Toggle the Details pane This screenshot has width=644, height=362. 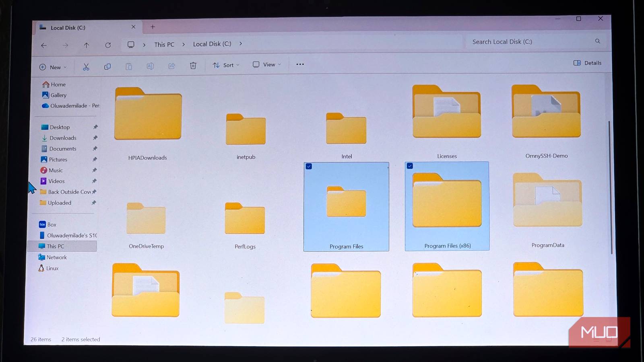tap(587, 63)
